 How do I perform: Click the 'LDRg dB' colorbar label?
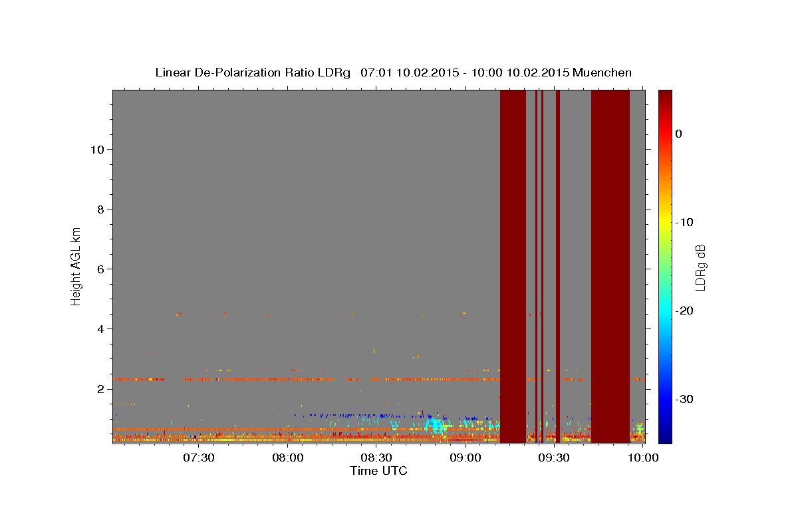point(700,267)
